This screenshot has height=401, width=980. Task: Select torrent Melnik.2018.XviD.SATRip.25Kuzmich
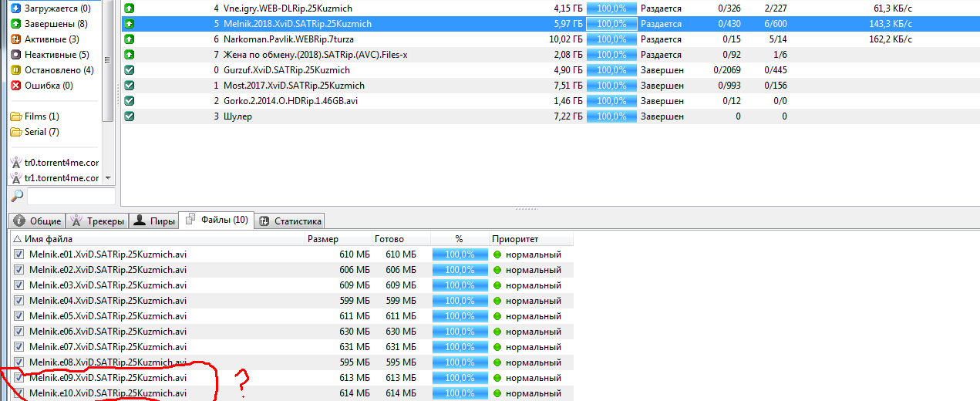coord(550,24)
